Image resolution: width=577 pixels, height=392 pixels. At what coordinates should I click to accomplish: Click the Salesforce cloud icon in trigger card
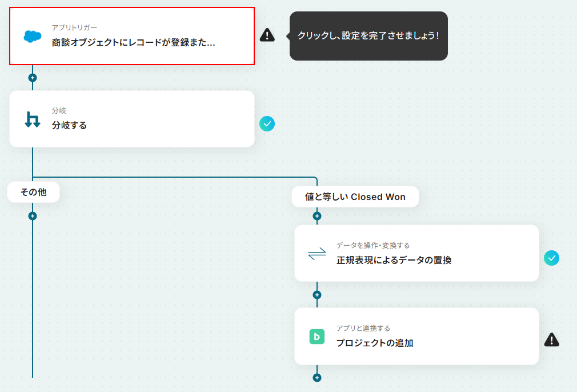point(33,37)
